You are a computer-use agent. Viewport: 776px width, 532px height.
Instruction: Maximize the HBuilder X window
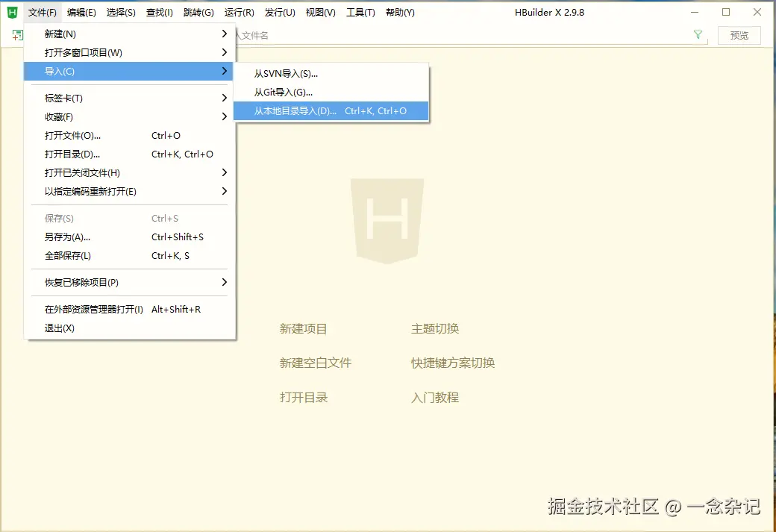pyautogui.click(x=726, y=13)
